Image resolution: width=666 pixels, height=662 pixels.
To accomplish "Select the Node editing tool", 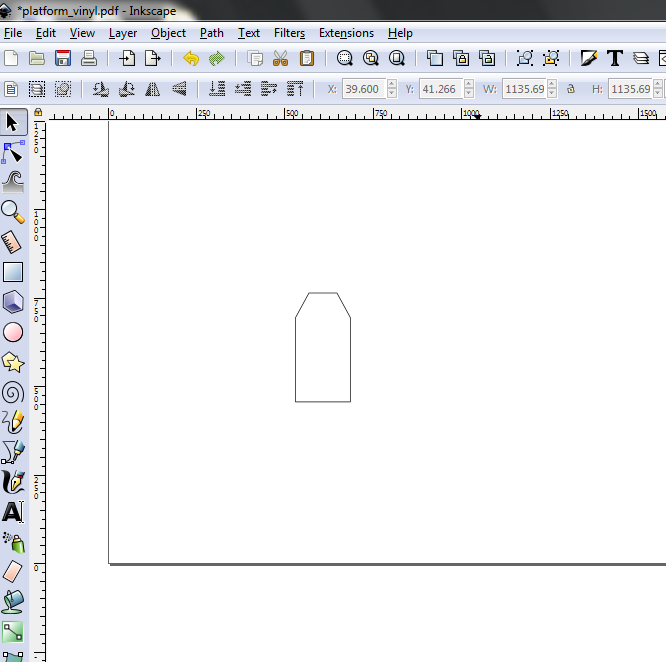I will [x=13, y=152].
